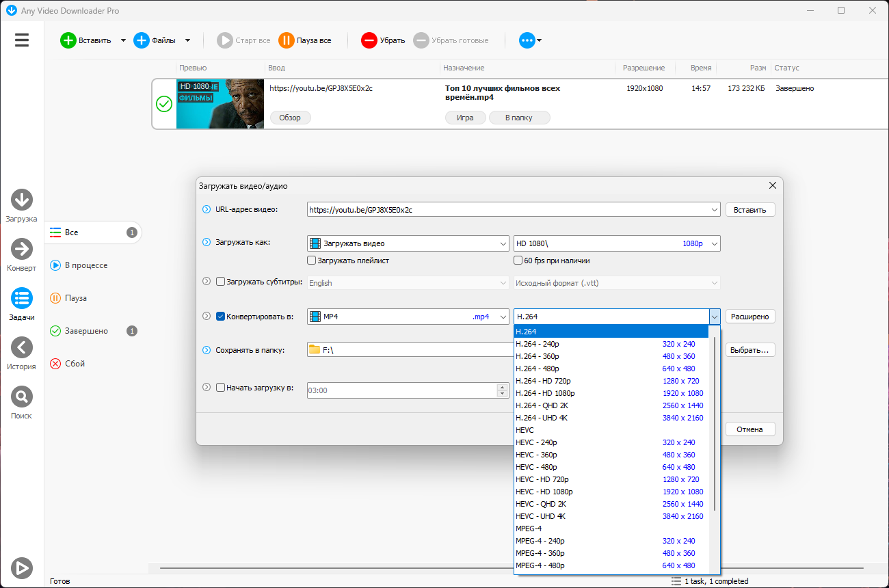Select MPEG-4 - 360p option
This screenshot has height=588, width=889.
[611, 553]
